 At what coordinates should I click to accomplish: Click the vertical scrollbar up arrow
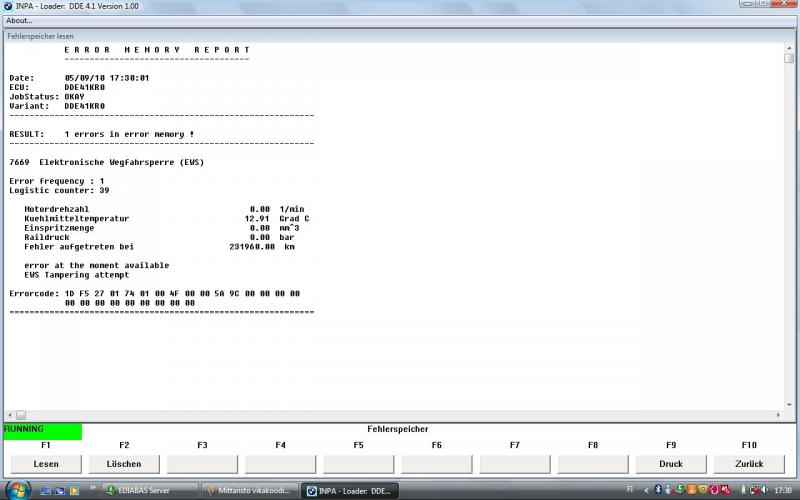[x=789, y=57]
